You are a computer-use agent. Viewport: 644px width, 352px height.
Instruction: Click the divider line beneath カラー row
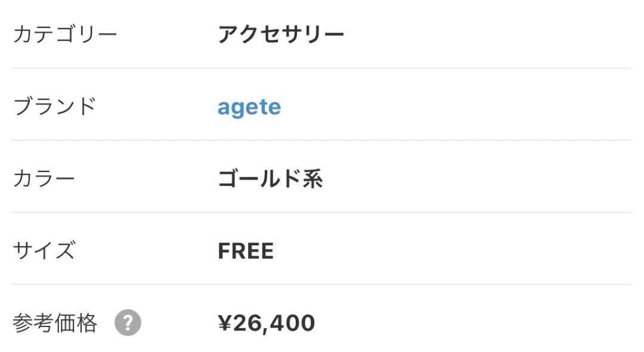coord(321,213)
